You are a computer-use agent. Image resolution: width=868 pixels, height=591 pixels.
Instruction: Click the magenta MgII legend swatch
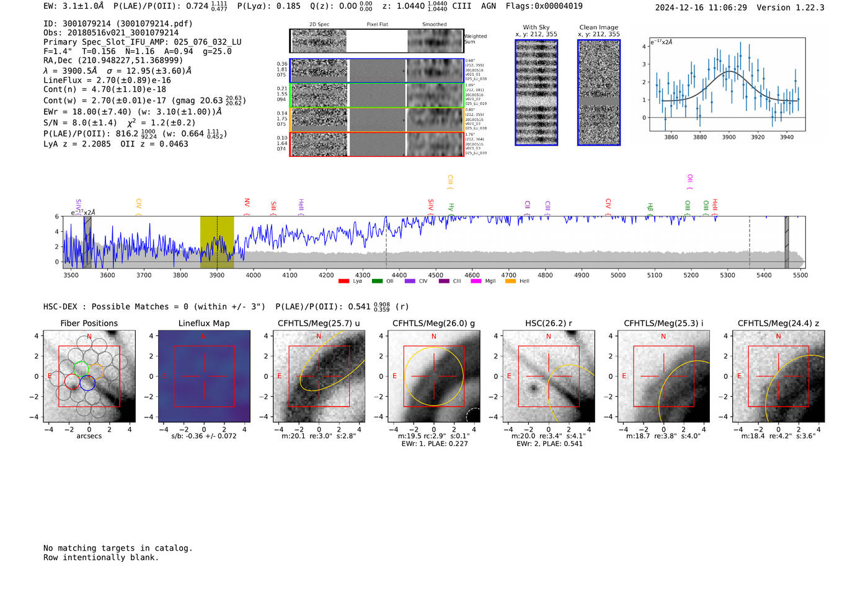pos(476,282)
